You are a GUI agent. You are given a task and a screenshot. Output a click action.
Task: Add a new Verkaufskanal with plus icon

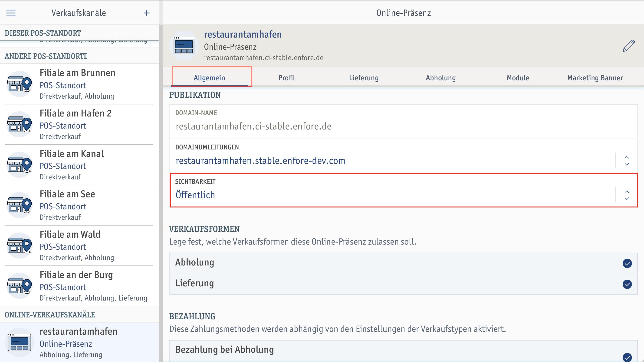(x=147, y=13)
